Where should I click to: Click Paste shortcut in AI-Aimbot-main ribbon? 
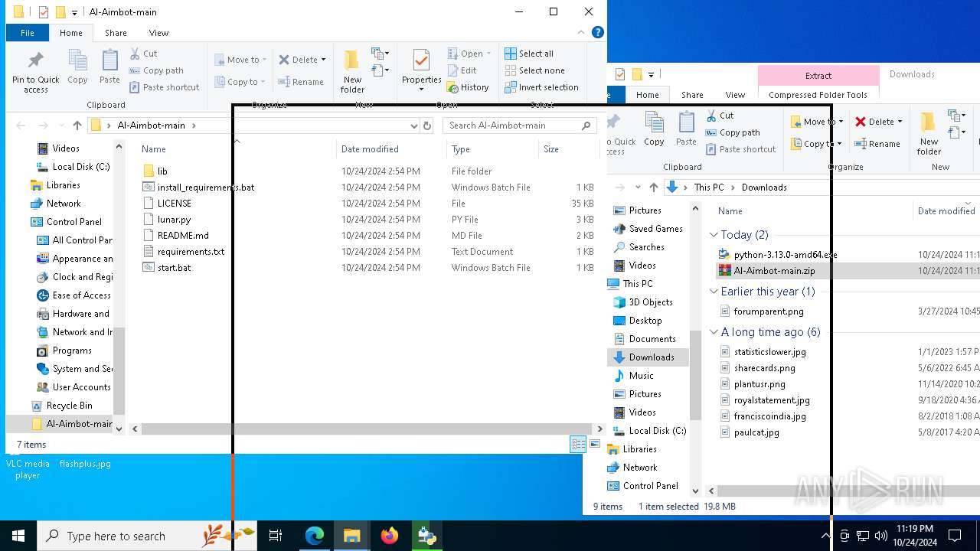(164, 87)
